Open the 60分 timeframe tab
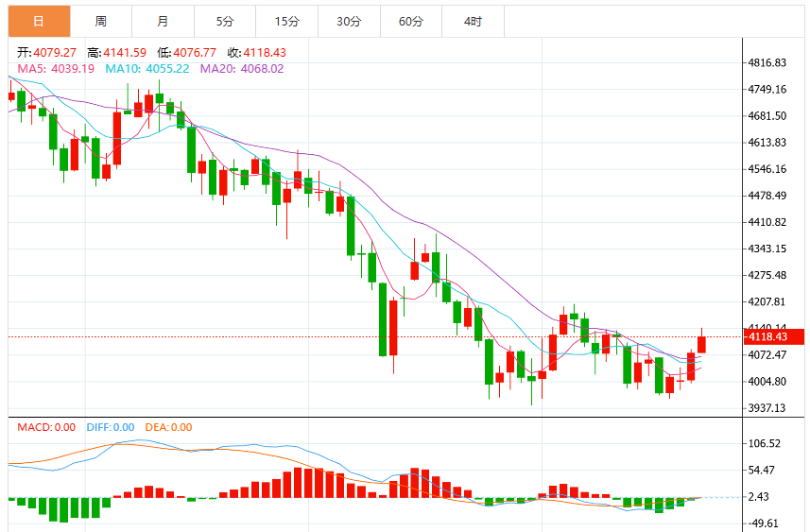Viewport: 810px width, 532px height. [x=411, y=22]
